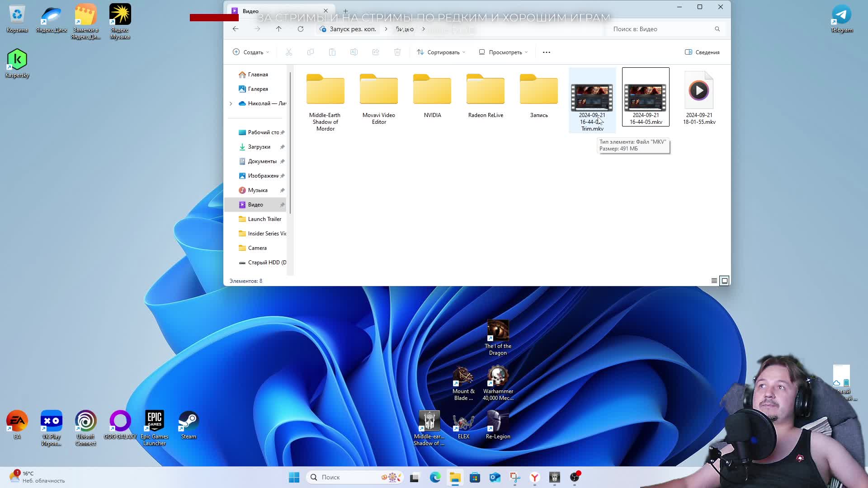This screenshot has width=868, height=488.
Task: Open the three-dots See more menu
Action: (x=547, y=52)
